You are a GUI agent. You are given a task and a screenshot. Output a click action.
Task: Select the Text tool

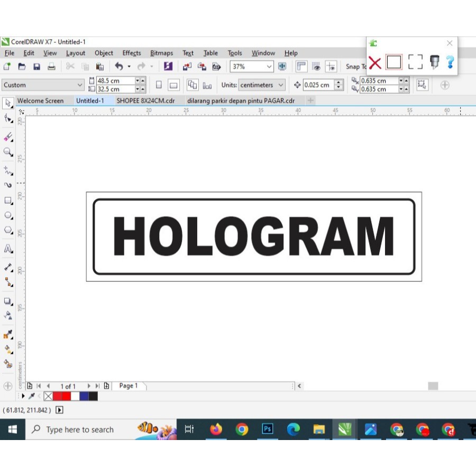[8, 249]
